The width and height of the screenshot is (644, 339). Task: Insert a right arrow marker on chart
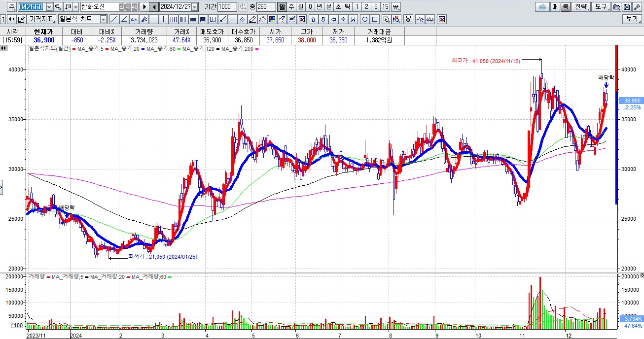tap(343, 19)
